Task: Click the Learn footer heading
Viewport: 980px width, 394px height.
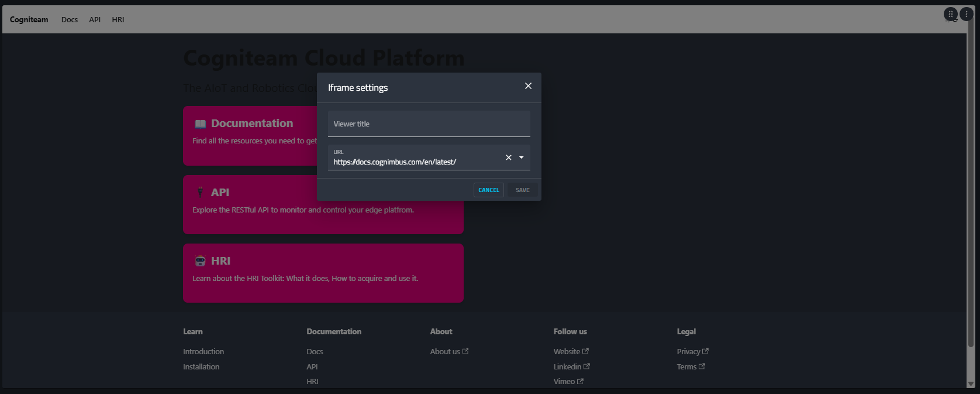Action: tap(193, 332)
